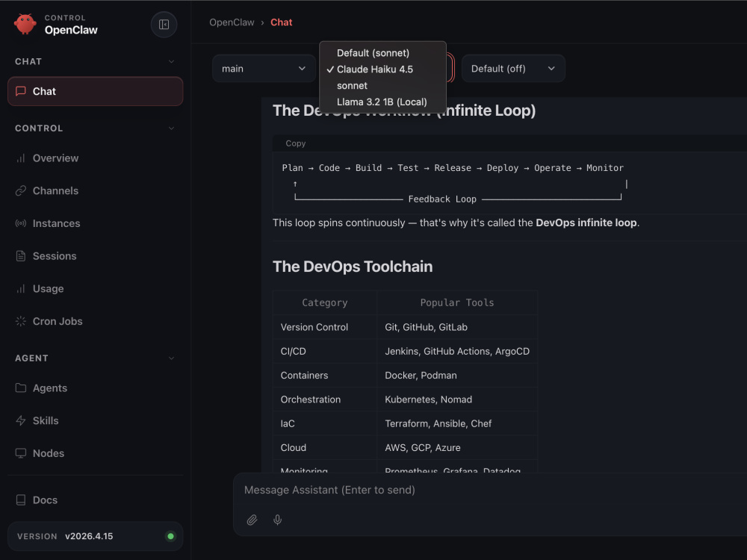Viewport: 747px width, 560px height.
Task: Collapse sidebar using the panel toggle icon
Action: (164, 25)
